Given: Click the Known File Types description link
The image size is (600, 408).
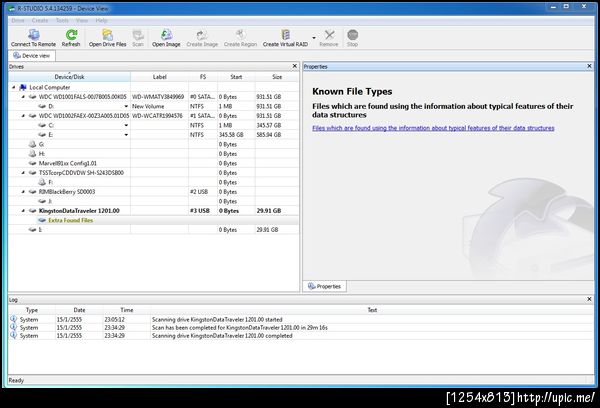Looking at the screenshot, I should [433, 128].
